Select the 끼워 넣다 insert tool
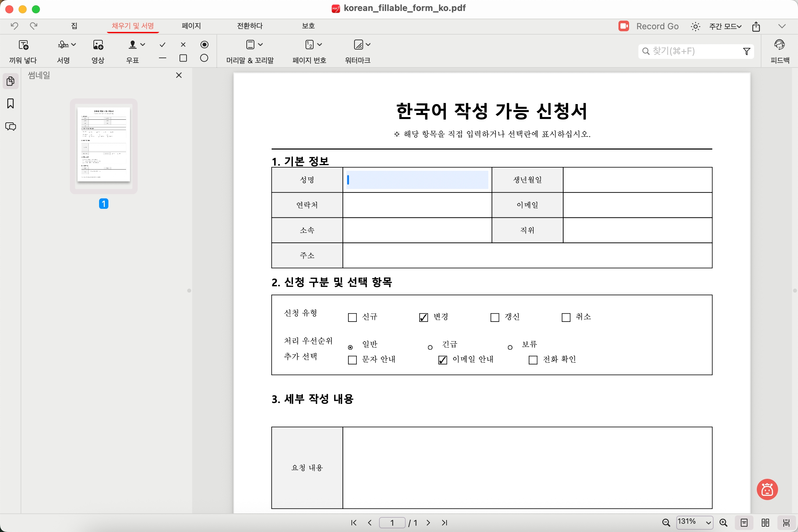Image resolution: width=798 pixels, height=532 pixels. [23, 51]
